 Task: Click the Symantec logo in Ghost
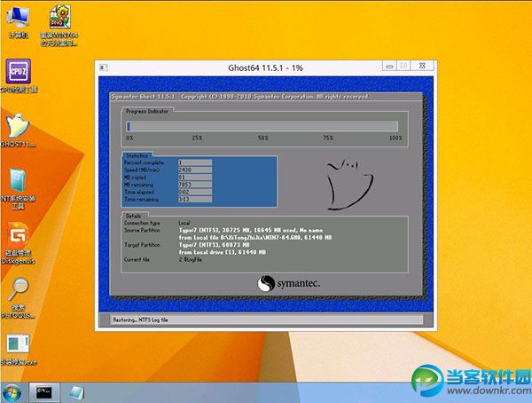coord(289,283)
